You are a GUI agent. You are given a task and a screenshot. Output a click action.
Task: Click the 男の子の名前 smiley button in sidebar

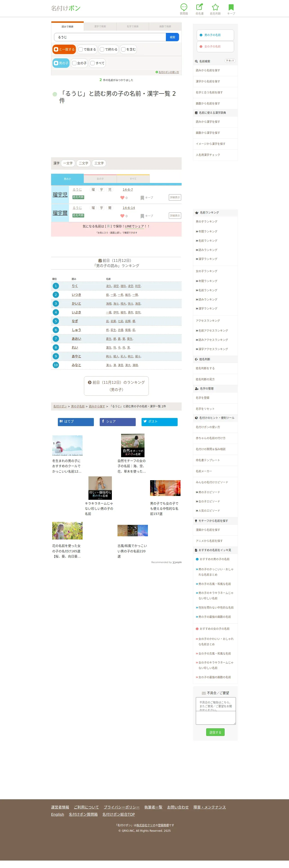215,35
